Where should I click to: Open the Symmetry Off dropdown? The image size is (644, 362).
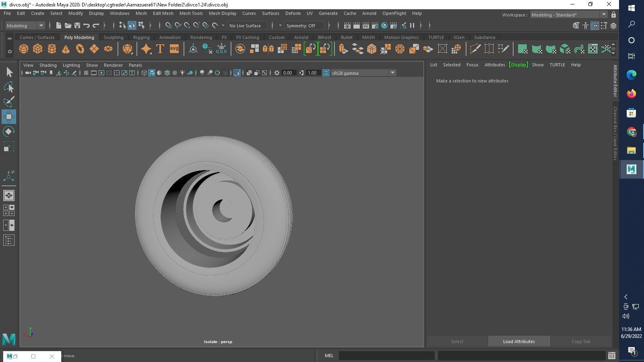click(304, 25)
